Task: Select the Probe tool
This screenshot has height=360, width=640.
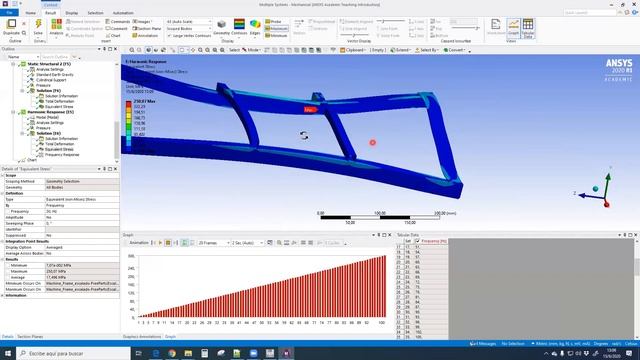Action: click(x=273, y=21)
